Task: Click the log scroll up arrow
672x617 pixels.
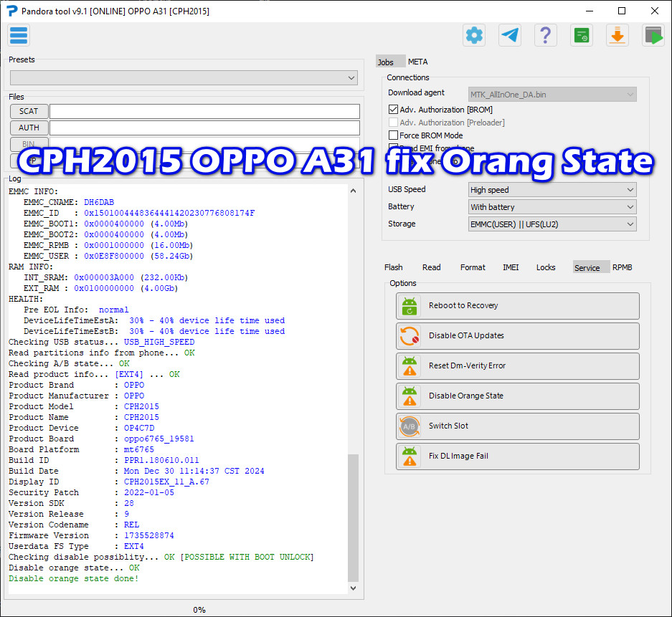Action: [353, 191]
